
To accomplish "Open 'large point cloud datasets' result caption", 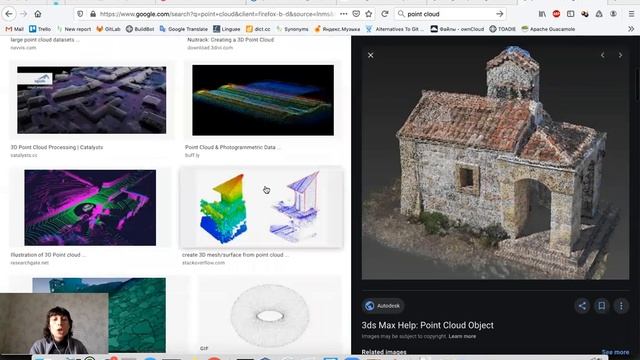I will pos(45,40).
